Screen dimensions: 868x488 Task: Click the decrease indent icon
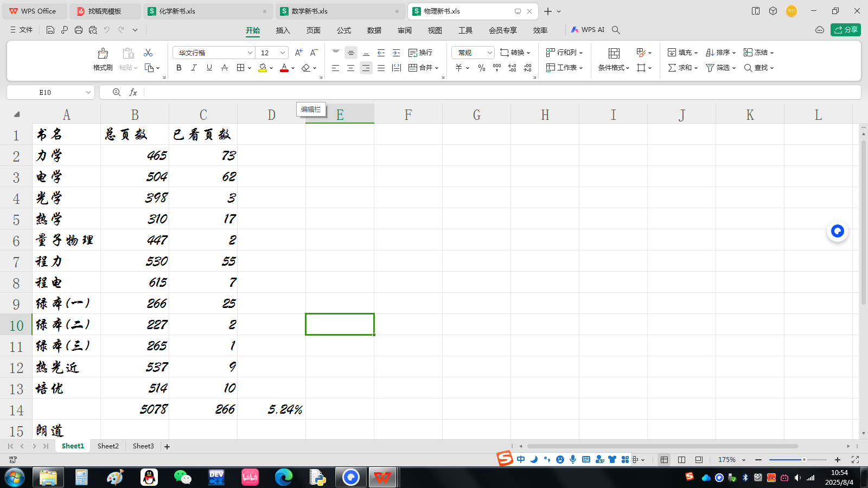pos(381,53)
